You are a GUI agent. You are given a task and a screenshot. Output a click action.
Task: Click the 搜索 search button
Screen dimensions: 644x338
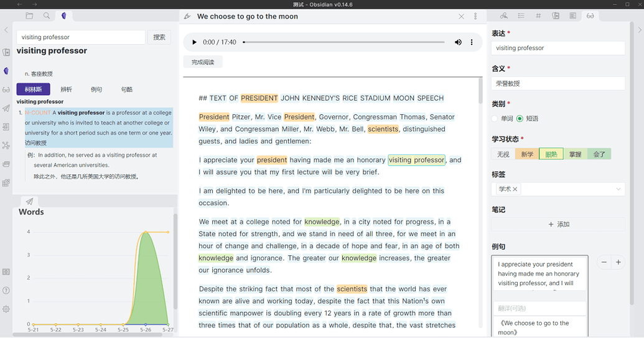159,37
